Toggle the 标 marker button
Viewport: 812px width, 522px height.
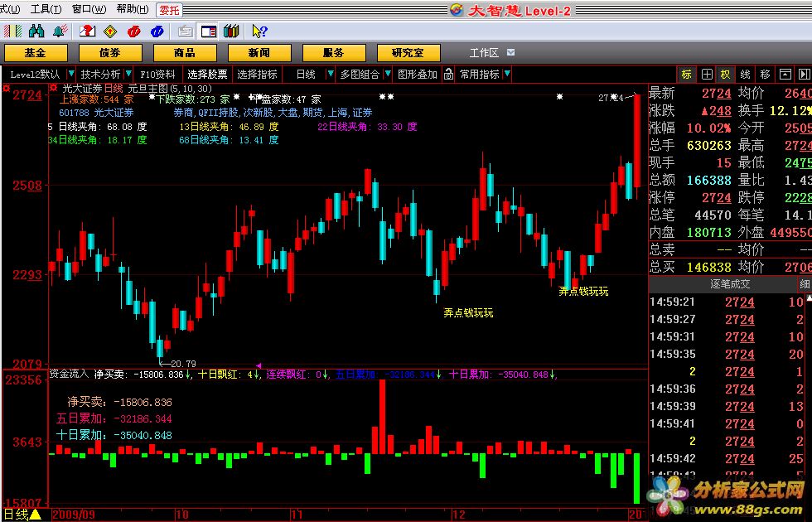coord(686,75)
